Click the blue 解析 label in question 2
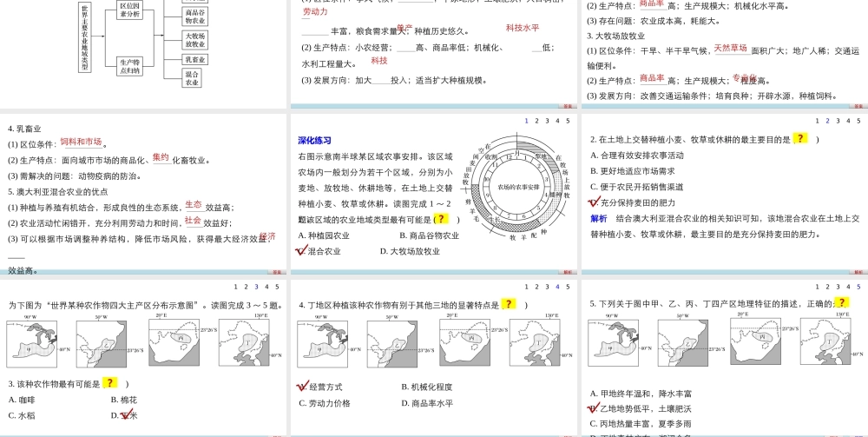Screen dimensions: 868x437 tap(598, 218)
